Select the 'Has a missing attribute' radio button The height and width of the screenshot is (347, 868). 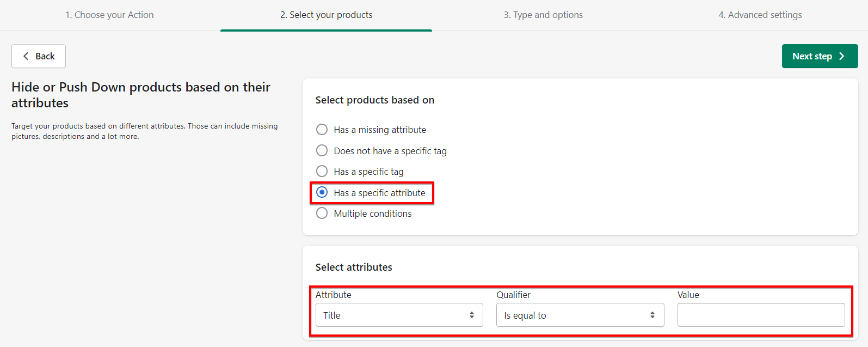322,130
